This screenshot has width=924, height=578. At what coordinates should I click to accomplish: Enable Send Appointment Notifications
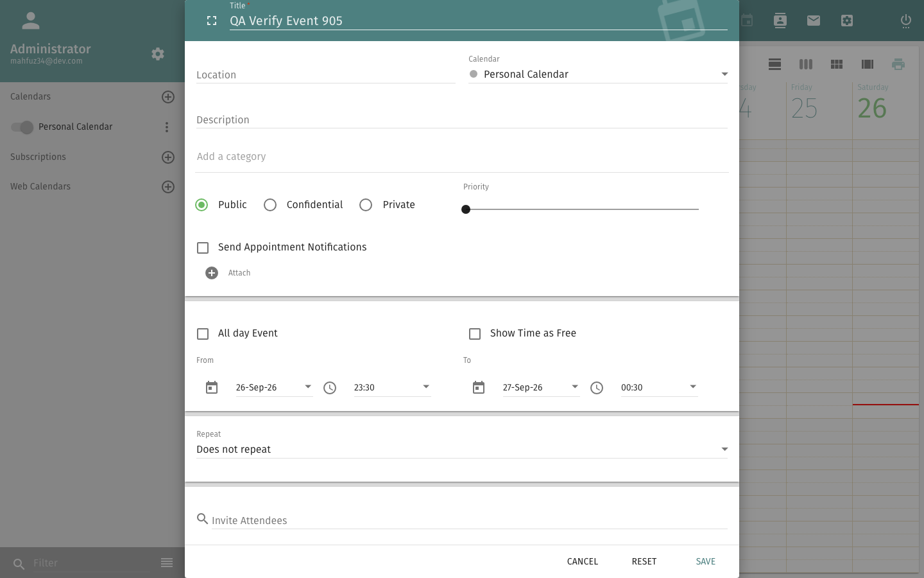203,248
